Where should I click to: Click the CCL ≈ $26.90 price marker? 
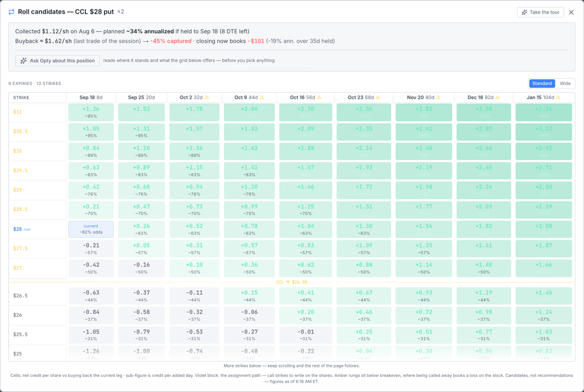(291, 282)
